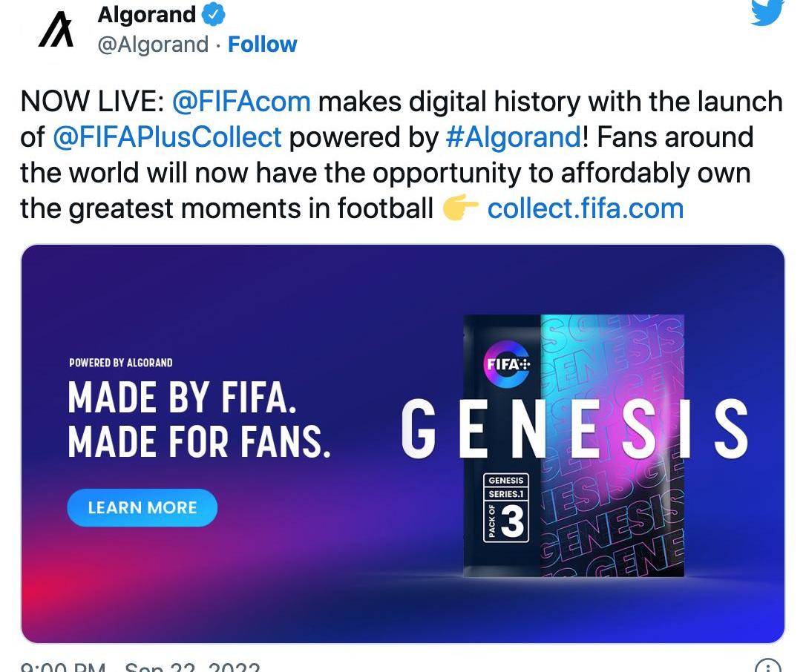This screenshot has height=672, width=806.
Task: Click the tweet timestamp at the bottom
Action: click(x=141, y=666)
